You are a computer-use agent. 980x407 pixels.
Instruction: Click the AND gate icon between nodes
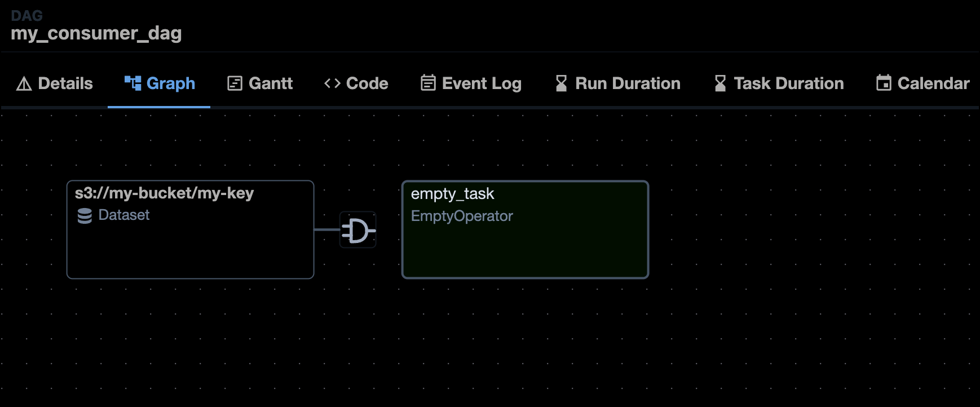point(357,230)
